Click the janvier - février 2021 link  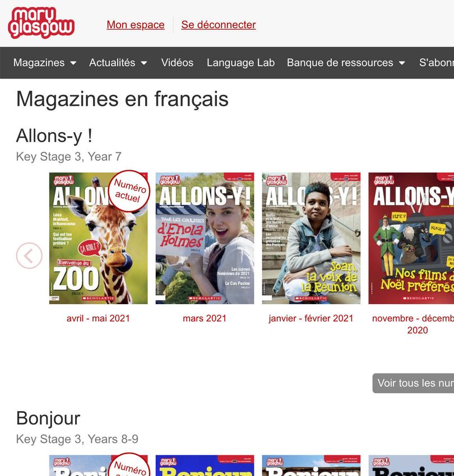[311, 318]
